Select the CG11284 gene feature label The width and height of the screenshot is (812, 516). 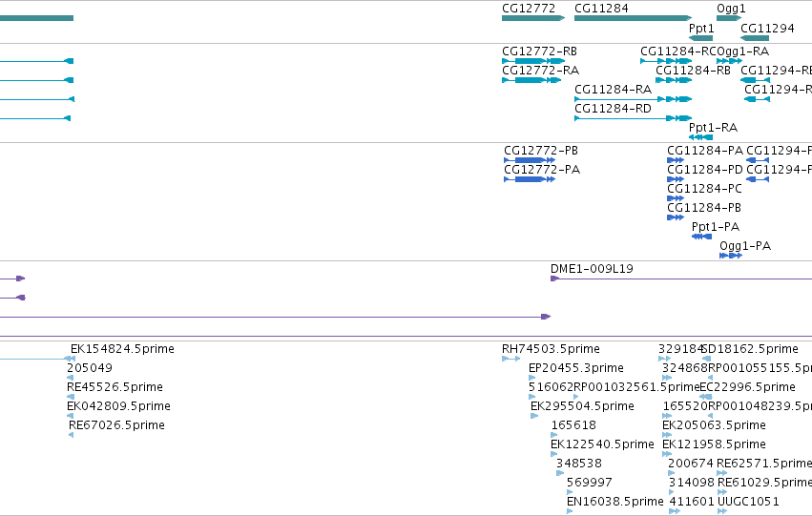click(601, 9)
